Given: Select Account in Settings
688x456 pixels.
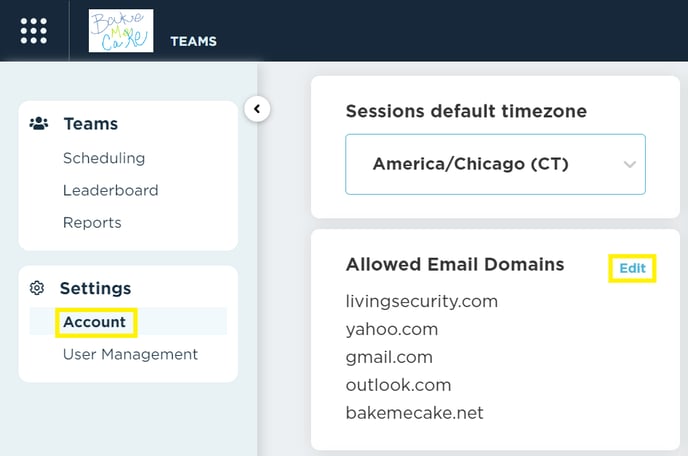Looking at the screenshot, I should tap(128, 322).
